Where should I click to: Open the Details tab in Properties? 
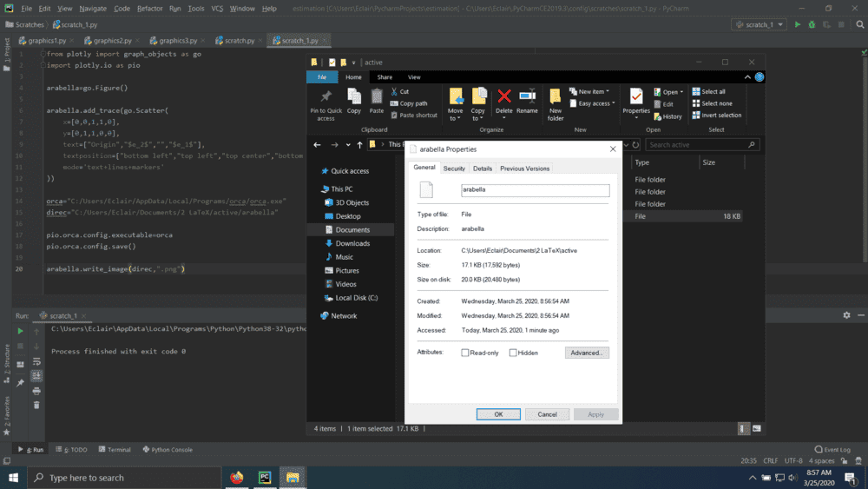pyautogui.click(x=483, y=169)
